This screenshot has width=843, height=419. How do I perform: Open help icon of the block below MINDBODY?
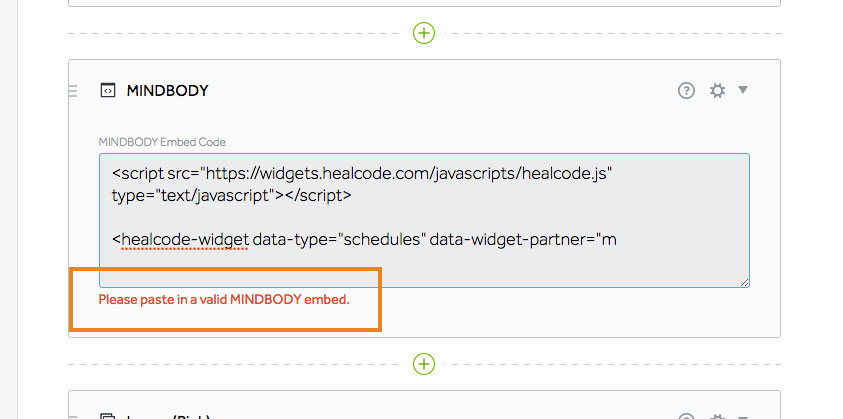686,416
